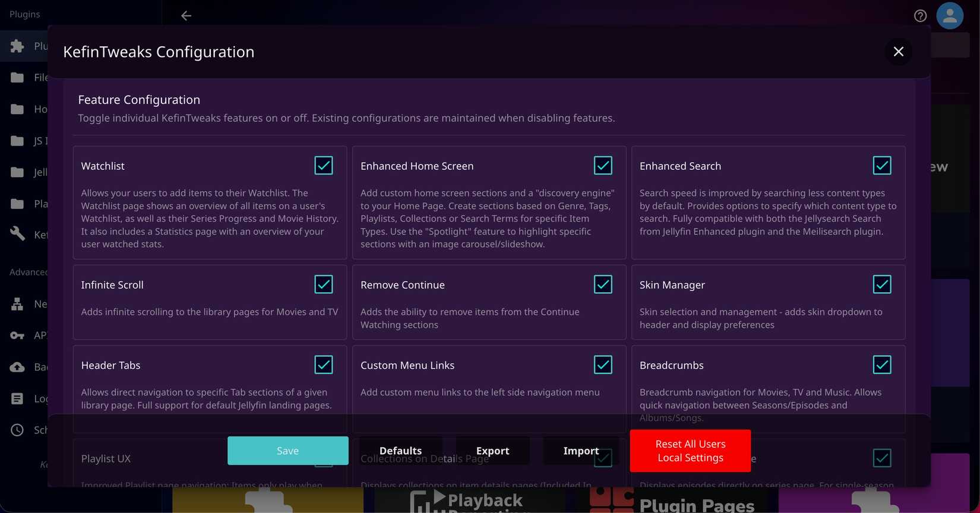Click the Import button

tap(581, 451)
